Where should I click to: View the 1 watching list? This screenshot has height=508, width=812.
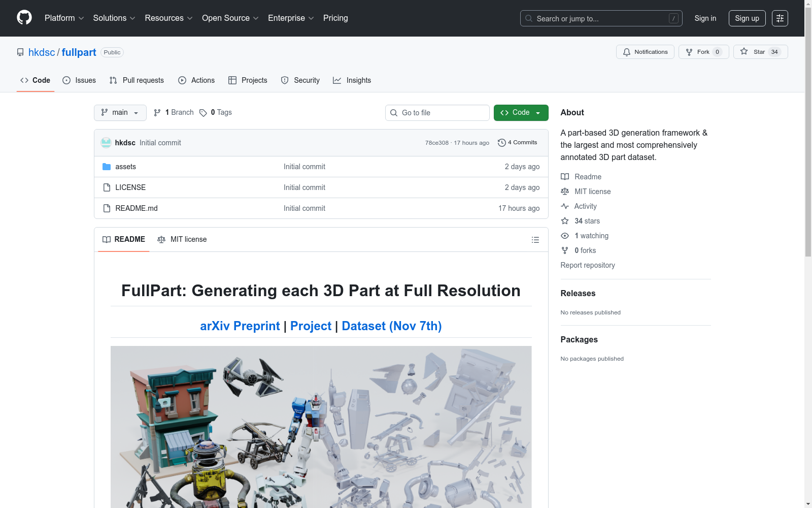pos(585,236)
